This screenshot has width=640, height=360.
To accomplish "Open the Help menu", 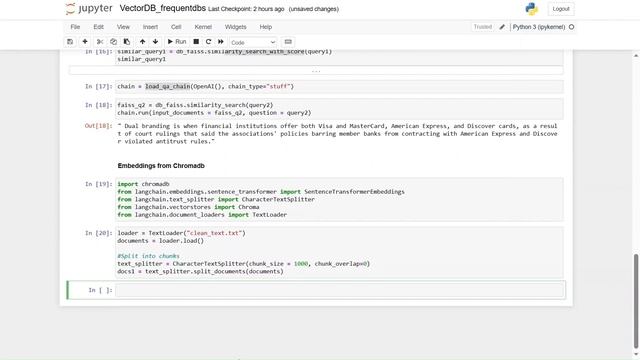I will pos(266,27).
